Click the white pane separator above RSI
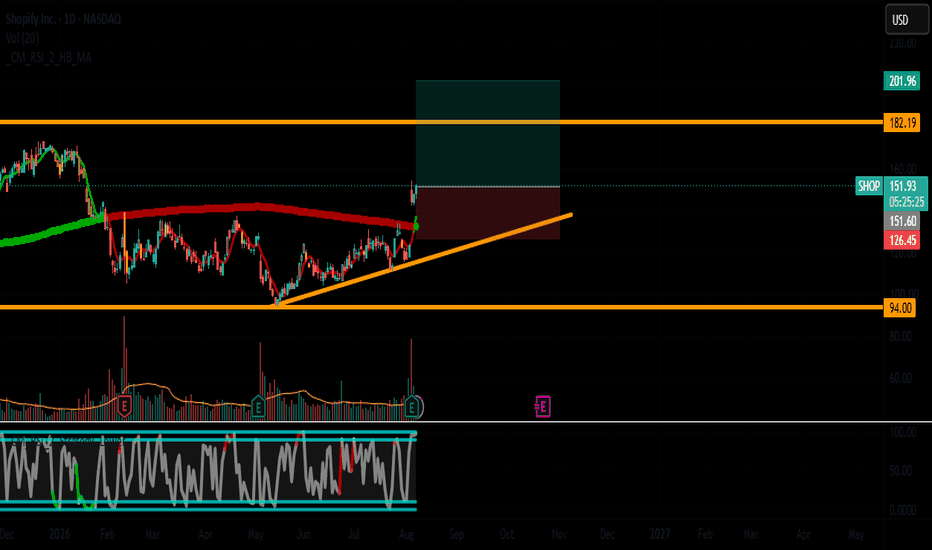Viewport: 932px width, 550px height. point(466,422)
